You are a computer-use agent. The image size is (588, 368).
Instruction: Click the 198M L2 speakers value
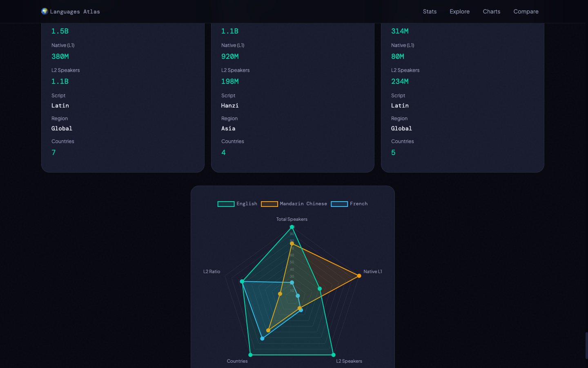tap(230, 81)
